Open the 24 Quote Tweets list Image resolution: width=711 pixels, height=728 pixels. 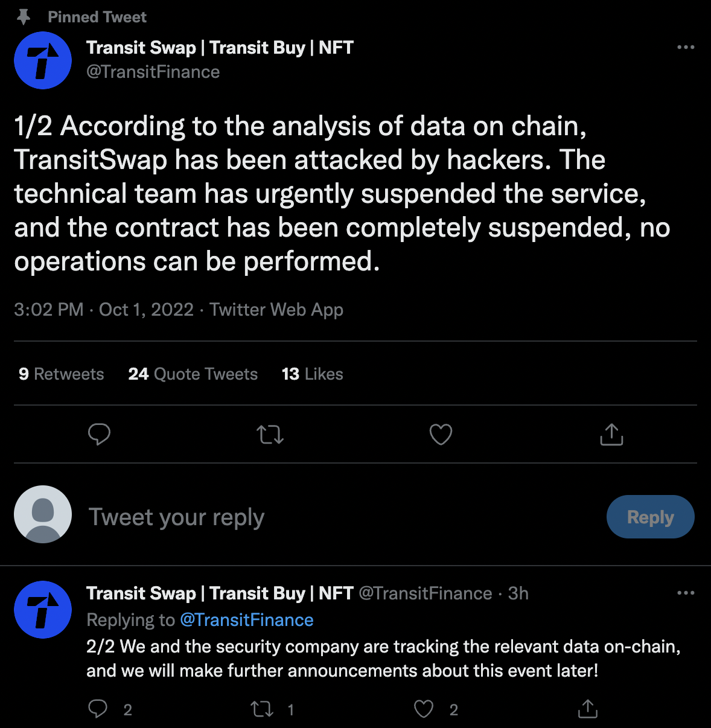pyautogui.click(x=193, y=374)
